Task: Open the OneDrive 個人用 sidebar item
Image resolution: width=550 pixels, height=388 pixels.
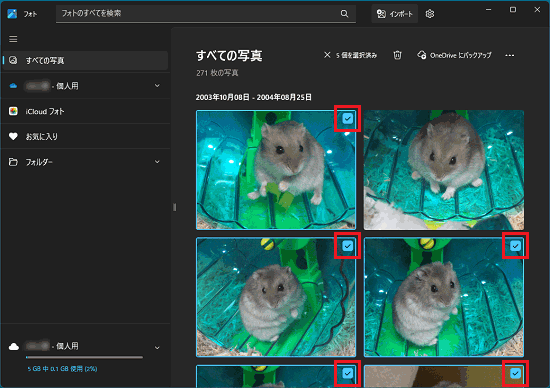Action: click(x=86, y=86)
